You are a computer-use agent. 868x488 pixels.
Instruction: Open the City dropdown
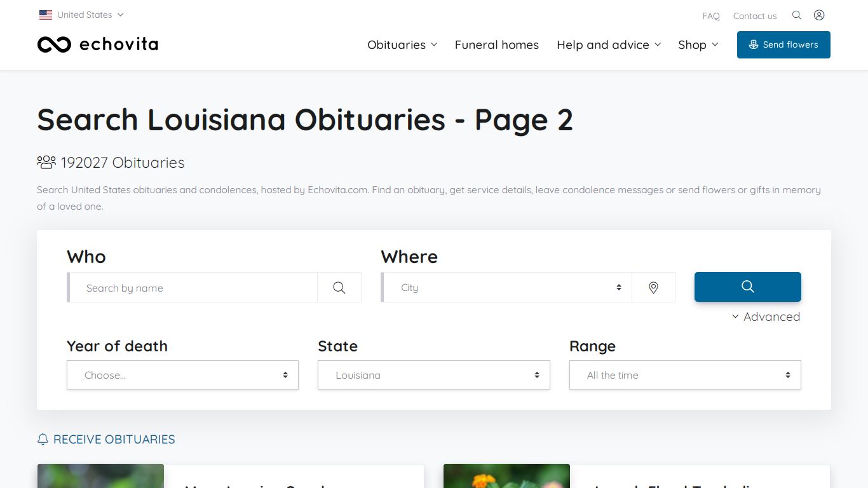(x=508, y=288)
